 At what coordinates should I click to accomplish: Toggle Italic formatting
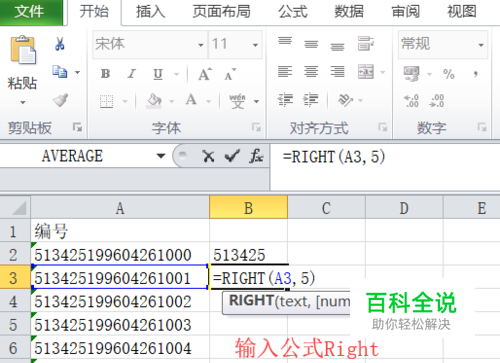(132, 74)
